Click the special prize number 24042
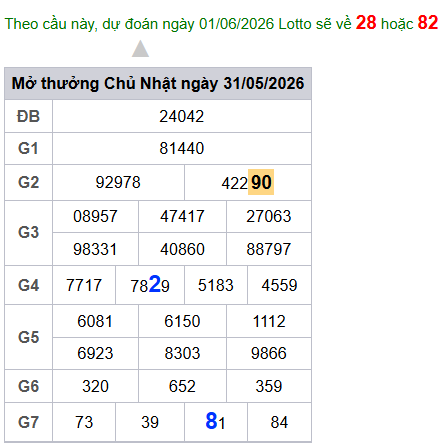 point(182,116)
